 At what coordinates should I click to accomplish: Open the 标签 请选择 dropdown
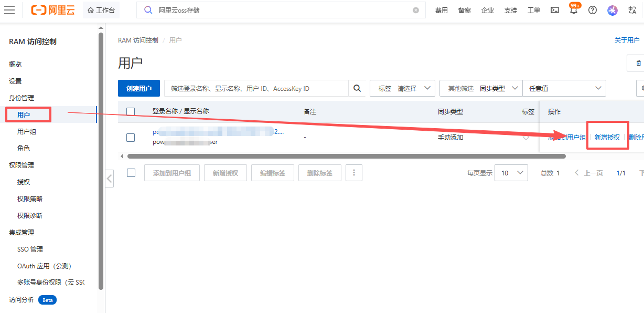(402, 88)
